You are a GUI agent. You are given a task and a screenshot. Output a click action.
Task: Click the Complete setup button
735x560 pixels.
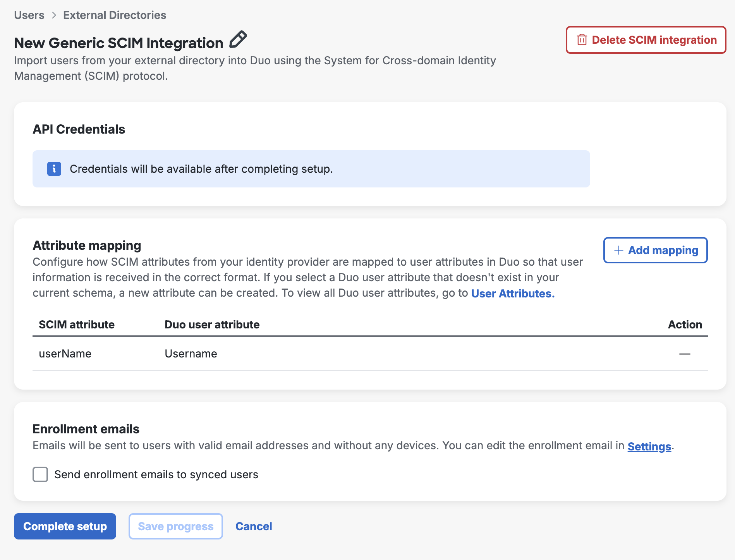(65, 526)
